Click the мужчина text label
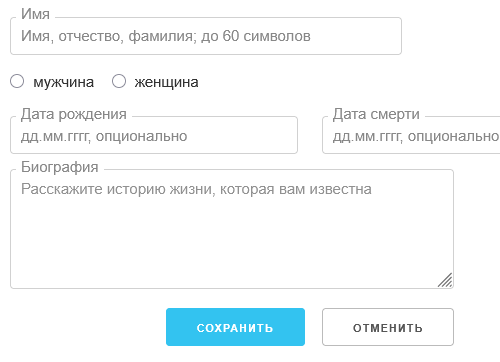The height and width of the screenshot is (362, 500). [x=63, y=82]
